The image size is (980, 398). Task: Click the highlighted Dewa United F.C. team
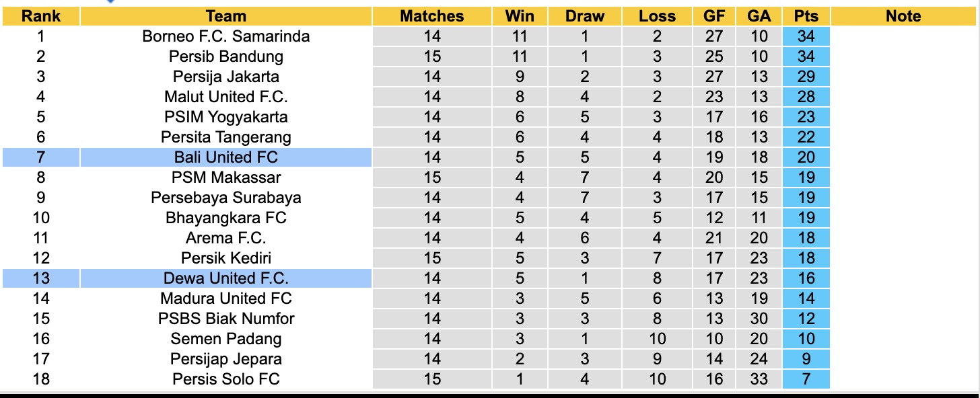tap(226, 278)
